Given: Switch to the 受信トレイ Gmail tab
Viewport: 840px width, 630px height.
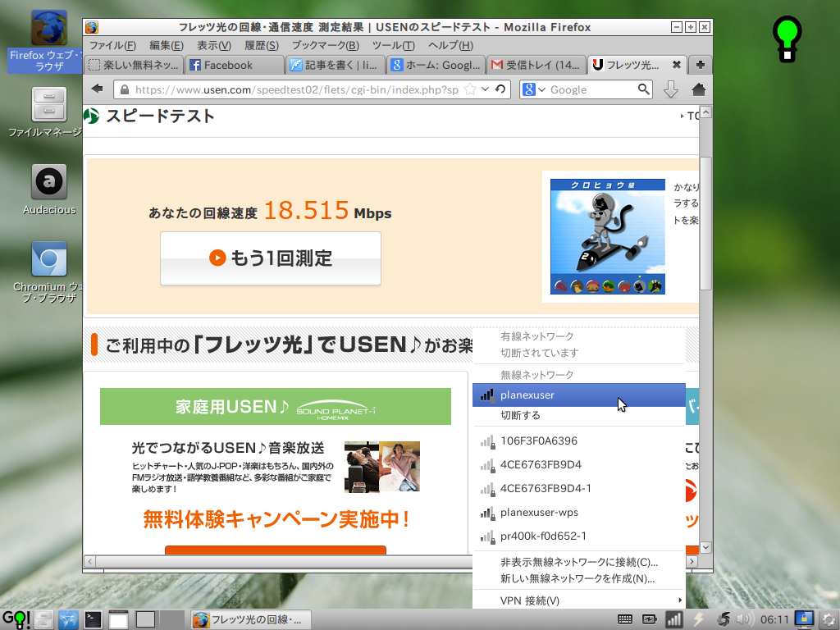Looking at the screenshot, I should 536,65.
